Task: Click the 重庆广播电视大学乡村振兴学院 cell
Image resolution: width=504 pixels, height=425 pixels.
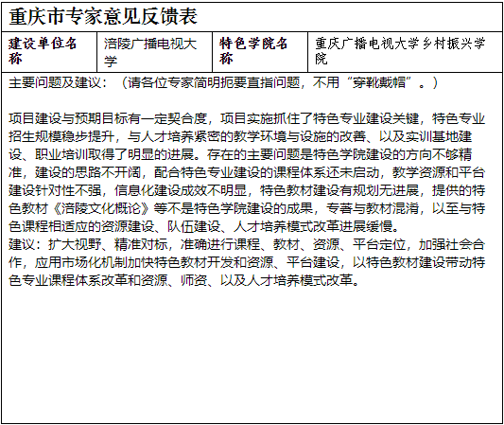Action: point(405,52)
